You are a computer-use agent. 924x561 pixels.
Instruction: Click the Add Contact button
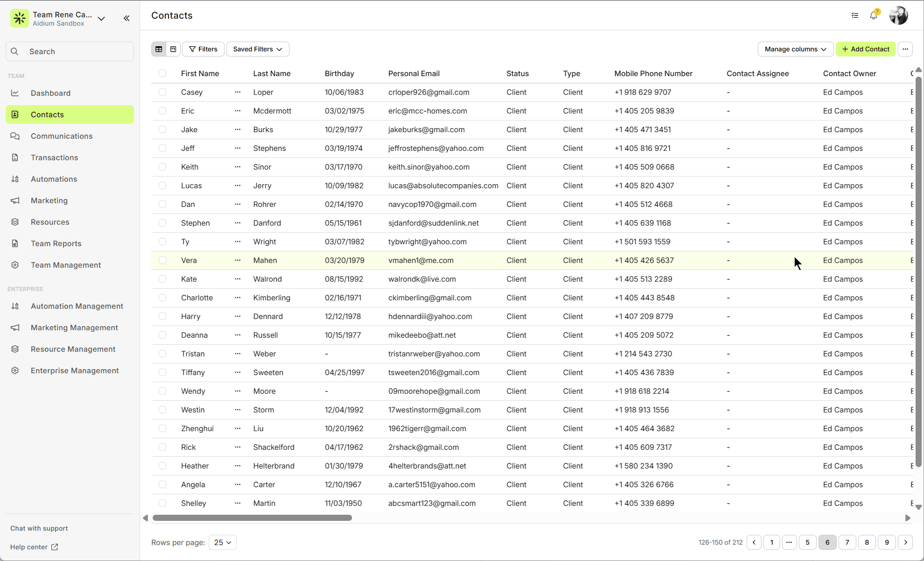point(866,49)
